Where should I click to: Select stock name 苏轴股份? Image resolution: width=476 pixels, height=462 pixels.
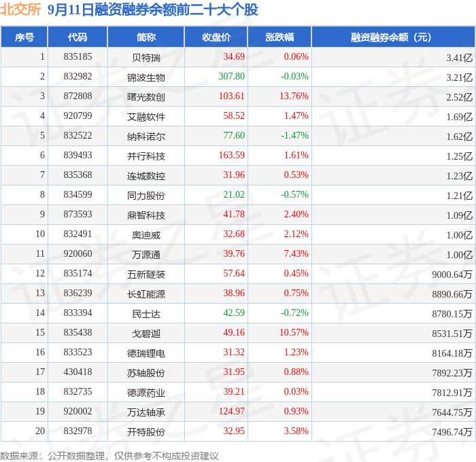click(x=146, y=373)
